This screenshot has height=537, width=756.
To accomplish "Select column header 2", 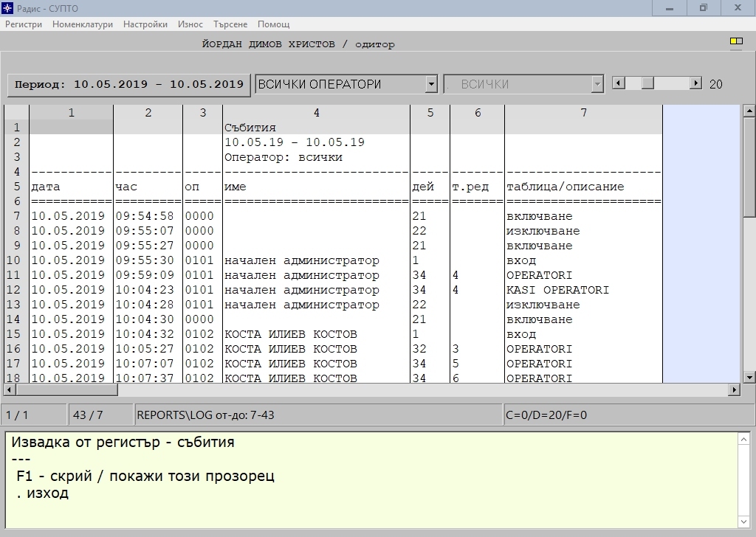I will (148, 112).
